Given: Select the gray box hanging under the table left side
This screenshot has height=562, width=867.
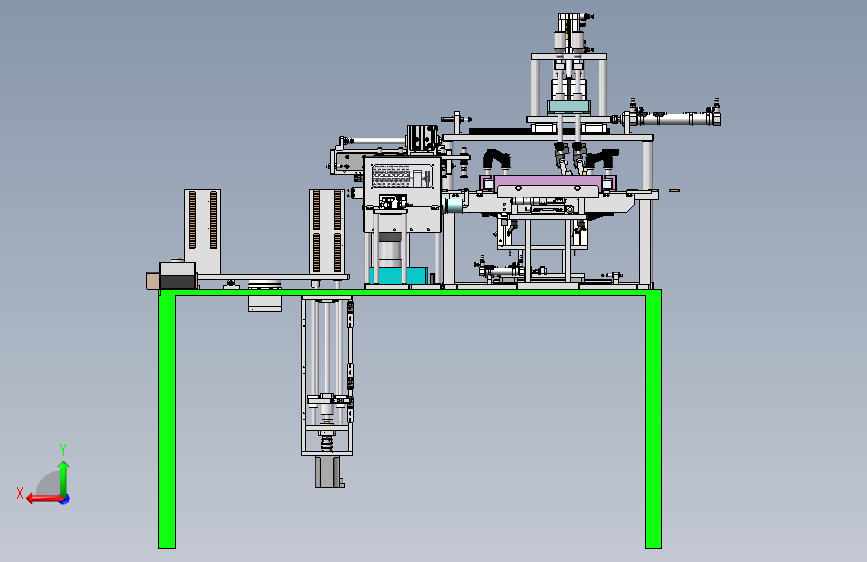Looking at the screenshot, I should [265, 303].
